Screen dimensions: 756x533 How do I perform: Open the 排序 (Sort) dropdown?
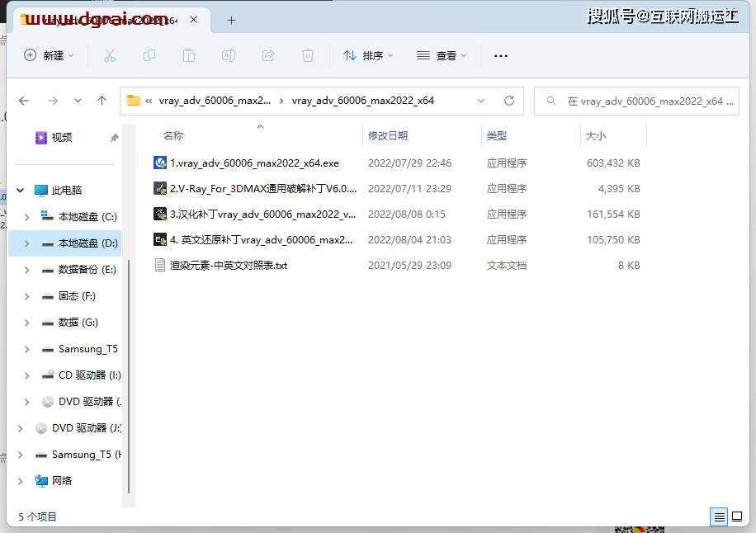(368, 55)
